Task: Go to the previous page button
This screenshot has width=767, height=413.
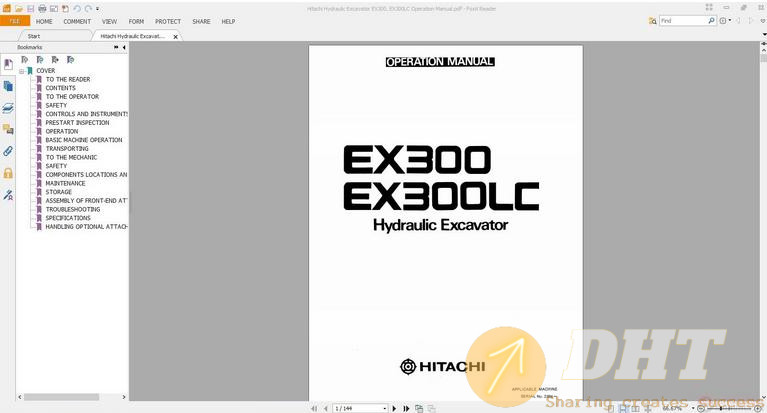Action: pos(325,408)
